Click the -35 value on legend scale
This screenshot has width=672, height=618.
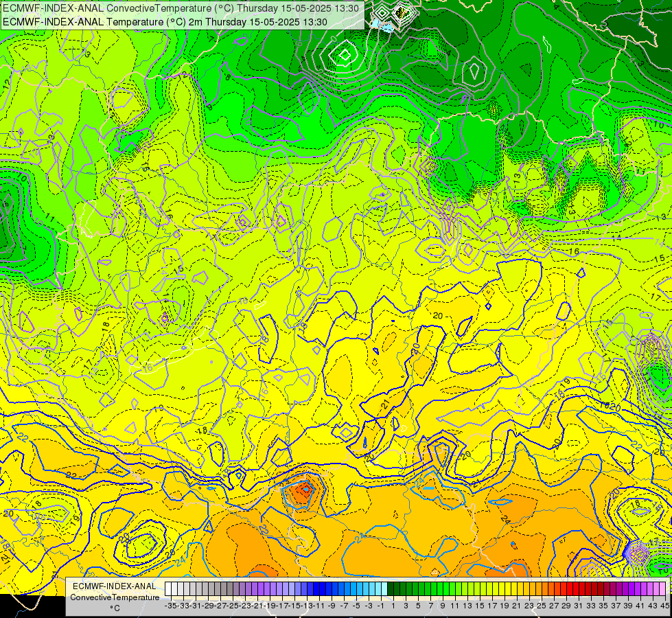point(170,606)
